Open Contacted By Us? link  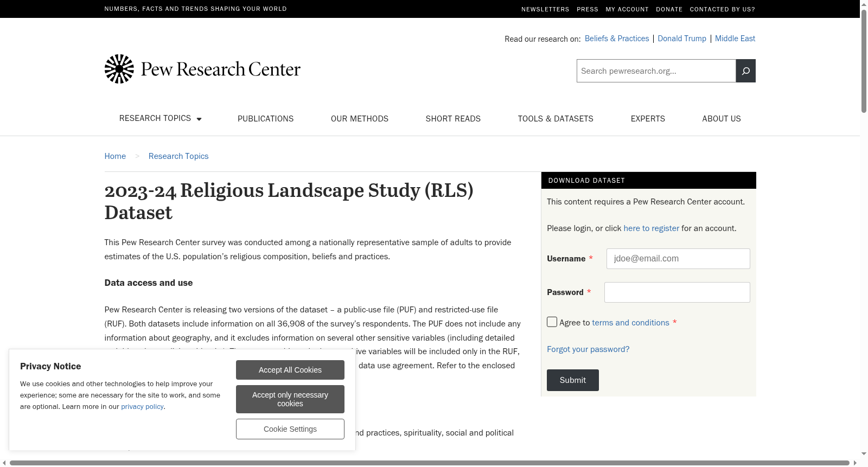(x=723, y=9)
